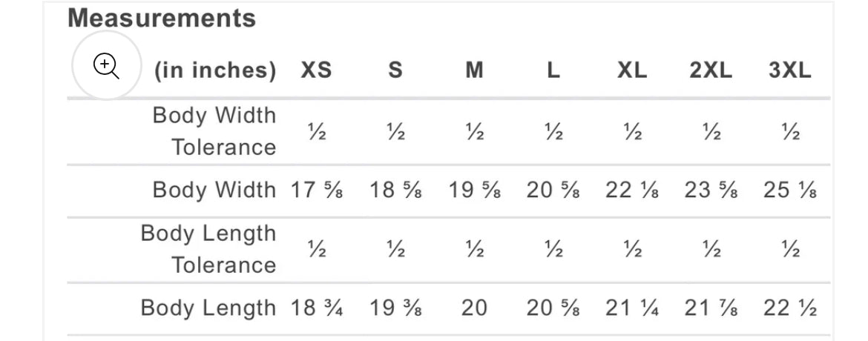This screenshot has width=868, height=341.
Task: Click the XS body length value 18 ¾
Action: 316,308
